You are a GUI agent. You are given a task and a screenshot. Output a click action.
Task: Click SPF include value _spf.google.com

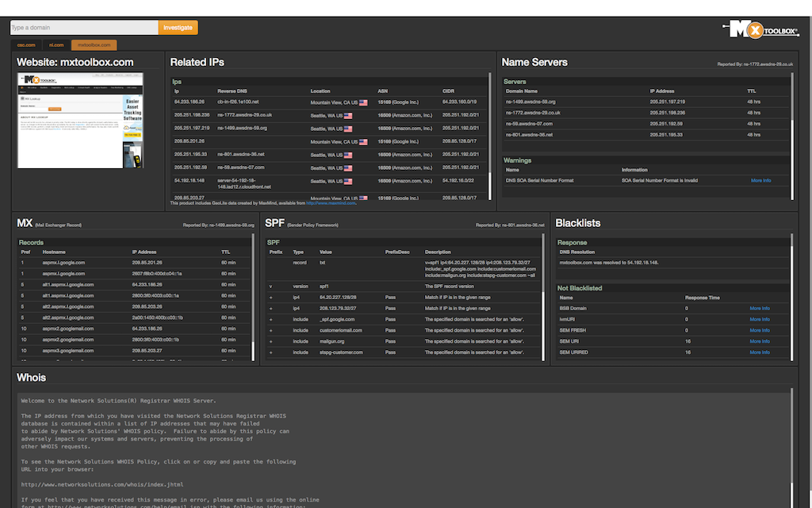click(x=336, y=319)
